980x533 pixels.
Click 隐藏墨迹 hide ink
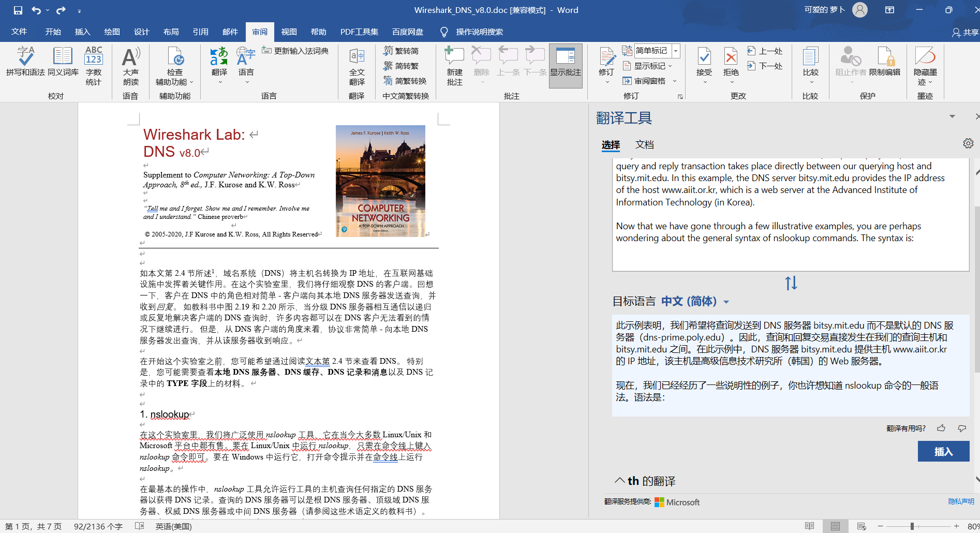[x=925, y=66]
